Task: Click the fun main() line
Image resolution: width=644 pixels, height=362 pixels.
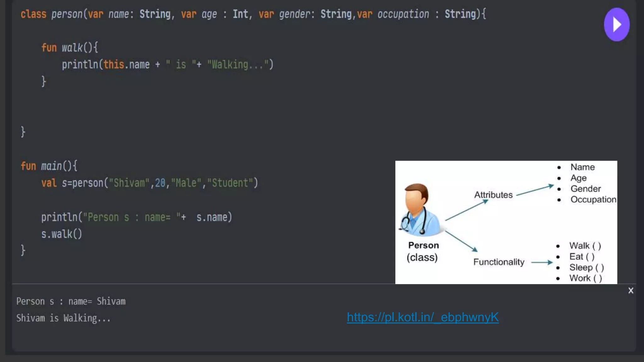Action: pos(49,166)
